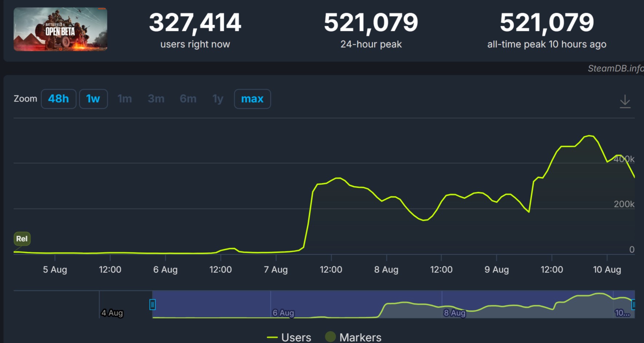Viewport: 644px width, 343px height.
Task: Open the Battlefield Open Beta thumbnail
Action: [60, 29]
